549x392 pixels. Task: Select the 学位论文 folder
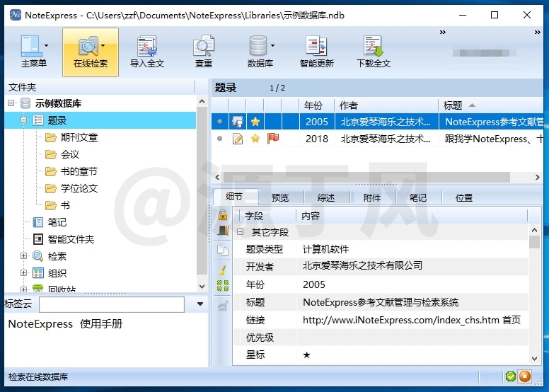pyautogui.click(x=79, y=188)
